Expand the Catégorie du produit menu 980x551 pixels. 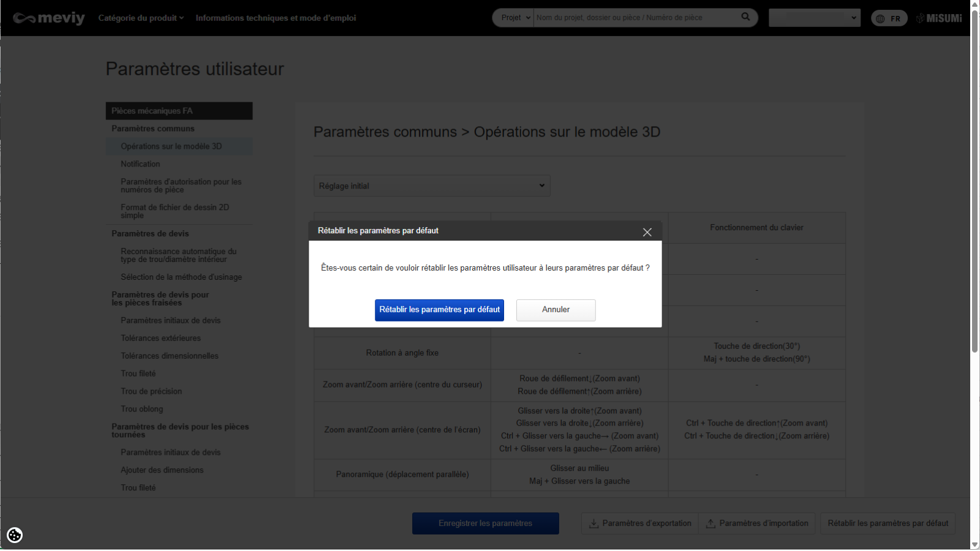[141, 18]
